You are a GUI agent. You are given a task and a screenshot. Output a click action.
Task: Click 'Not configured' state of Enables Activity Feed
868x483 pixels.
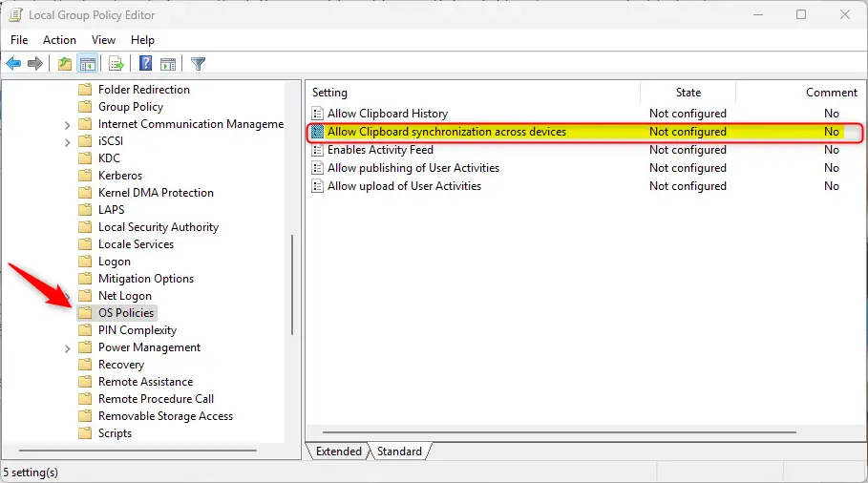[x=688, y=150]
